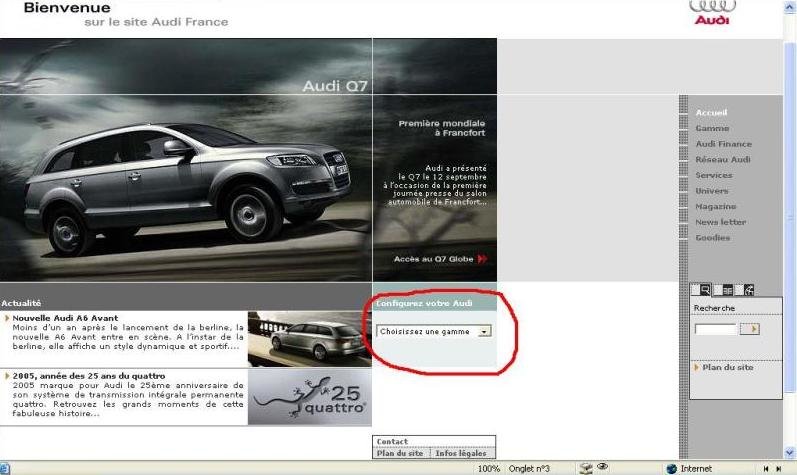Click the search go arrow button
The height and width of the screenshot is (475, 797).
[749, 328]
